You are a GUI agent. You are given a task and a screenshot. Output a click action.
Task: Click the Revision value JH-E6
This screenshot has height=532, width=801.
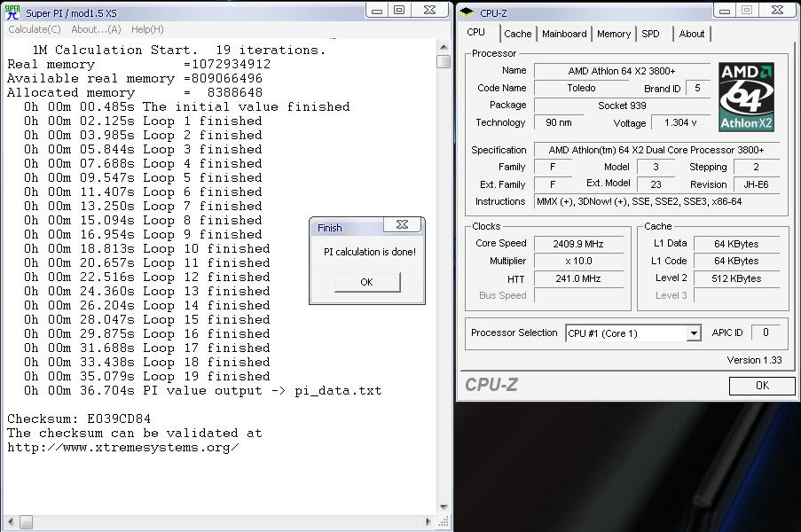756,184
